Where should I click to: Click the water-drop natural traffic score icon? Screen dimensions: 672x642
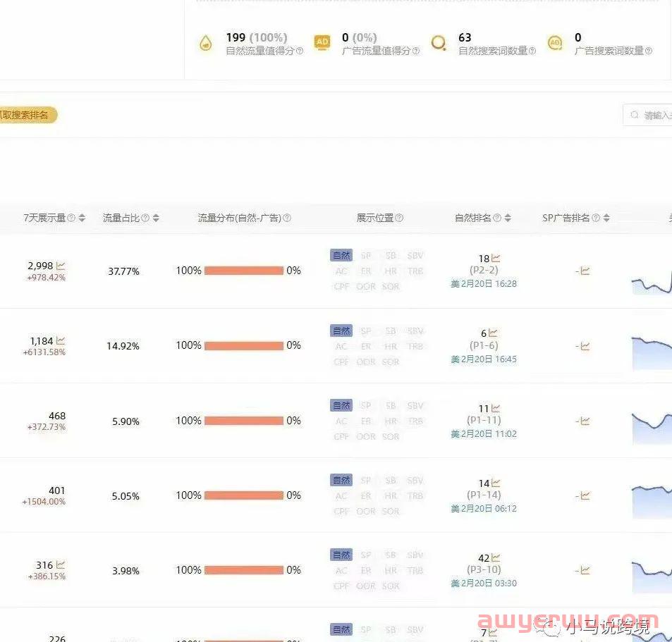[206, 43]
